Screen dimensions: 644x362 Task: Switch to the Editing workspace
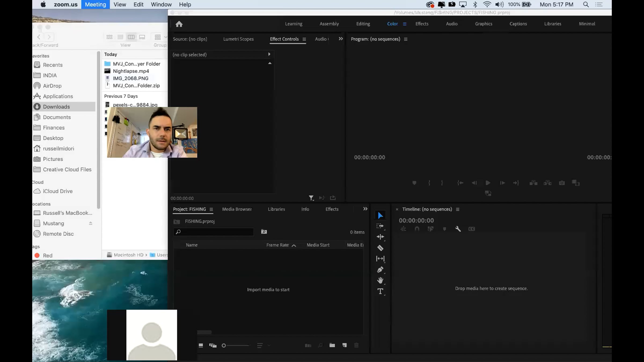click(x=363, y=24)
